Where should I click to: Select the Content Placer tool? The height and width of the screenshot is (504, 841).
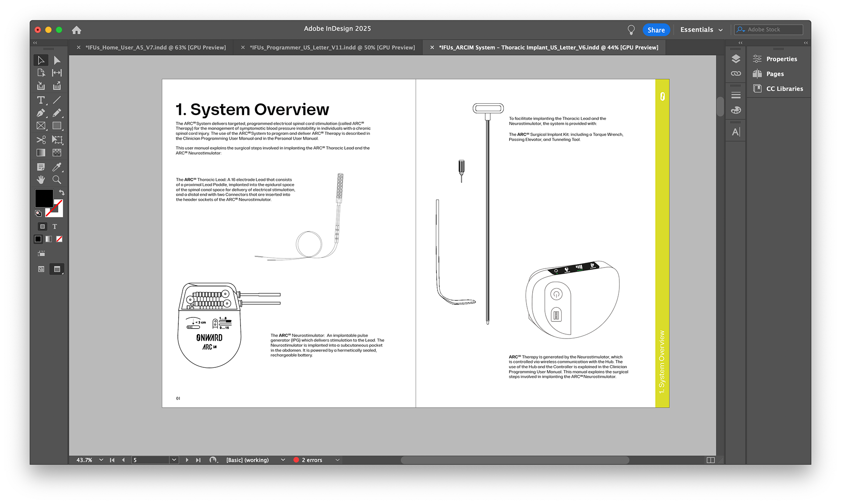coord(57,86)
